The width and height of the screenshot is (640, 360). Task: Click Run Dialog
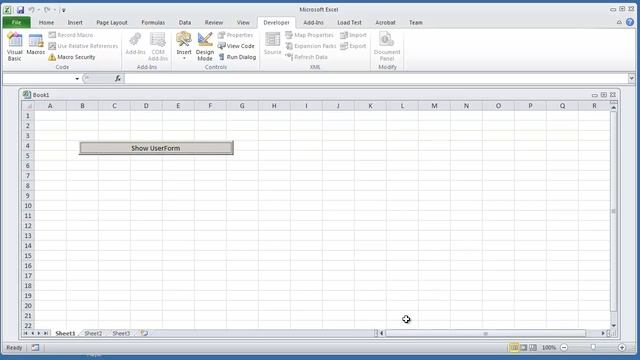pyautogui.click(x=237, y=57)
